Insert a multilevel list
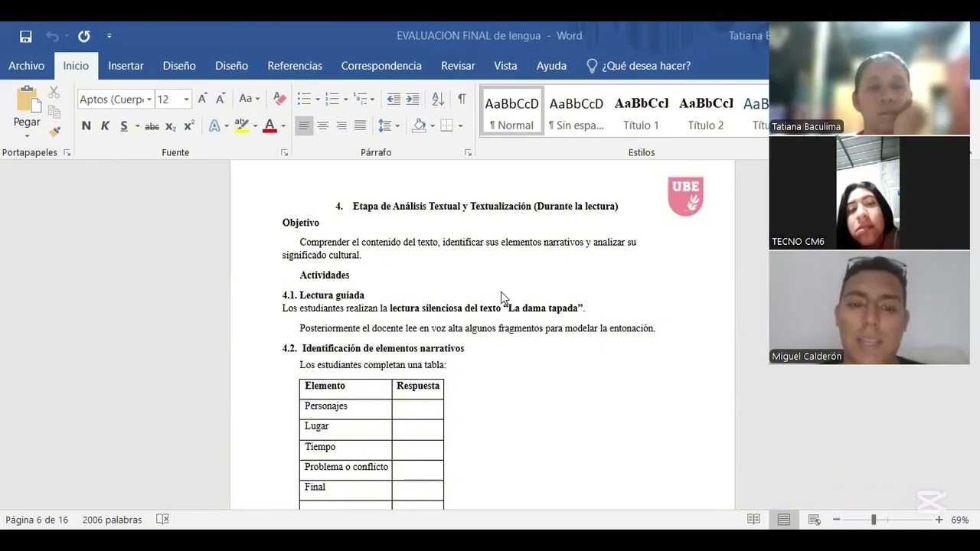This screenshot has width=980, height=551. (360, 99)
